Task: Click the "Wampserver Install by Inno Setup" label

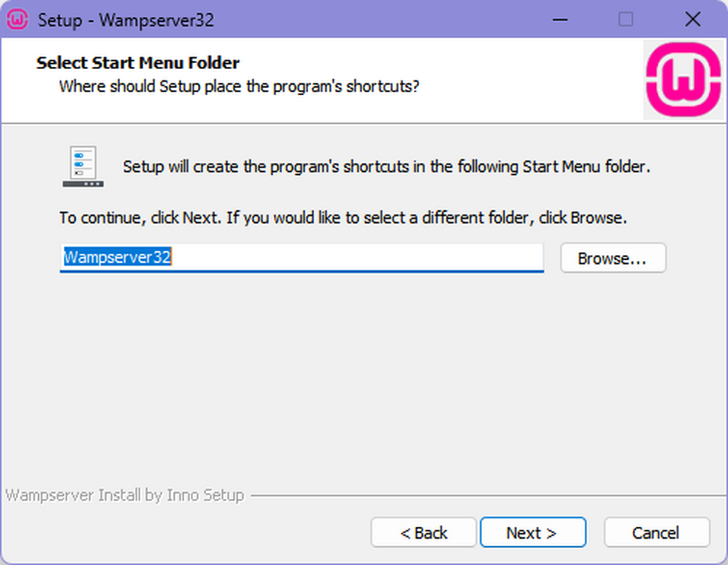Action: coord(124,495)
